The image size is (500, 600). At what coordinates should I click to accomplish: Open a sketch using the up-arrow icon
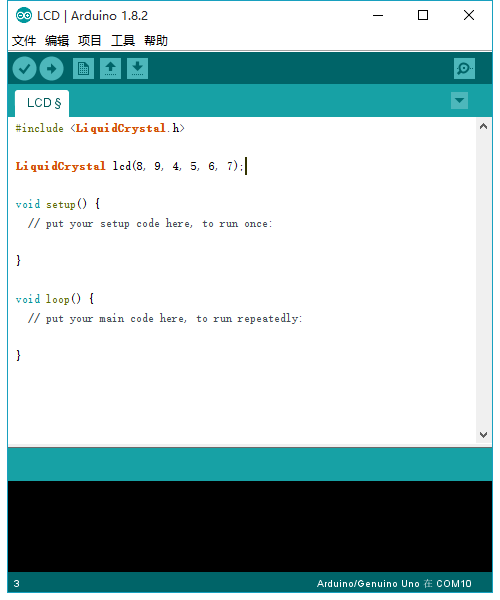click(x=111, y=69)
